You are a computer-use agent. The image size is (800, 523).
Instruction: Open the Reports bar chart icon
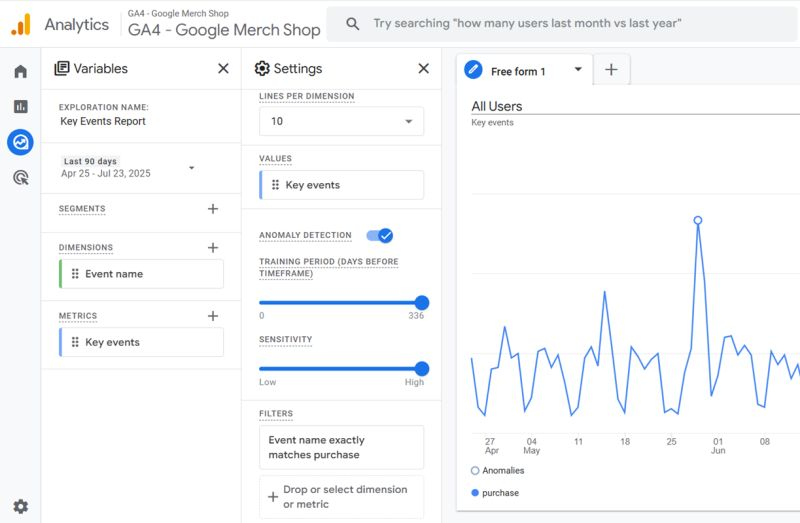(20, 106)
